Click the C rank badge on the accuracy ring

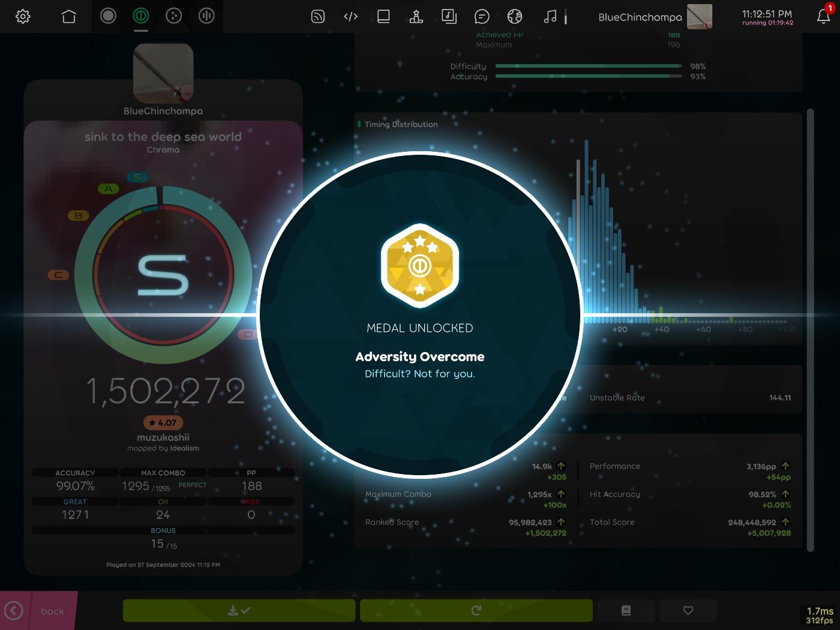click(x=58, y=275)
